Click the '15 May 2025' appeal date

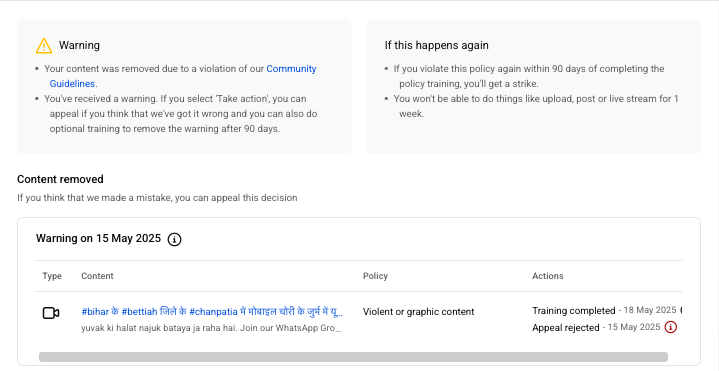(x=634, y=327)
